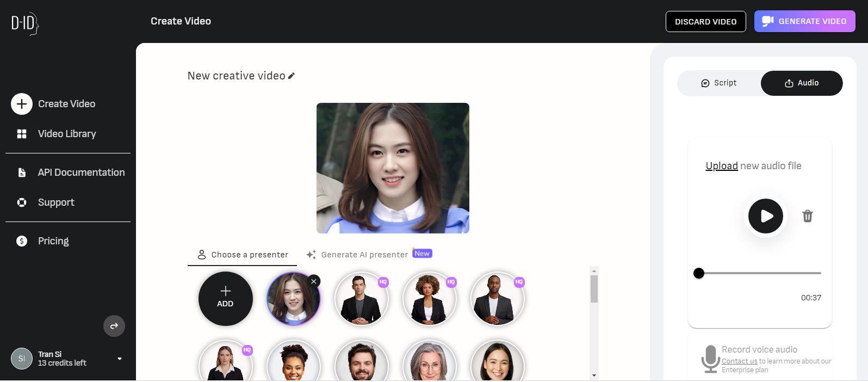
Task: Open the Pricing page
Action: click(x=53, y=241)
